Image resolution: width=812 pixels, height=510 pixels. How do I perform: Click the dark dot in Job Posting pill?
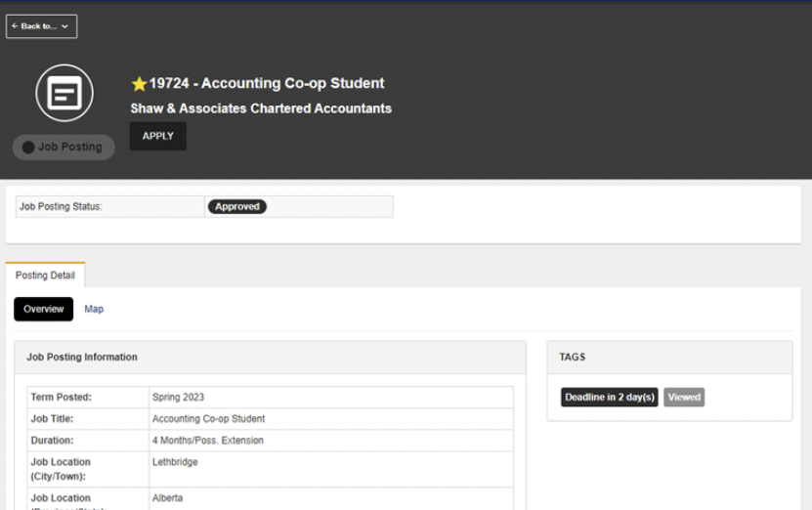tap(28, 148)
